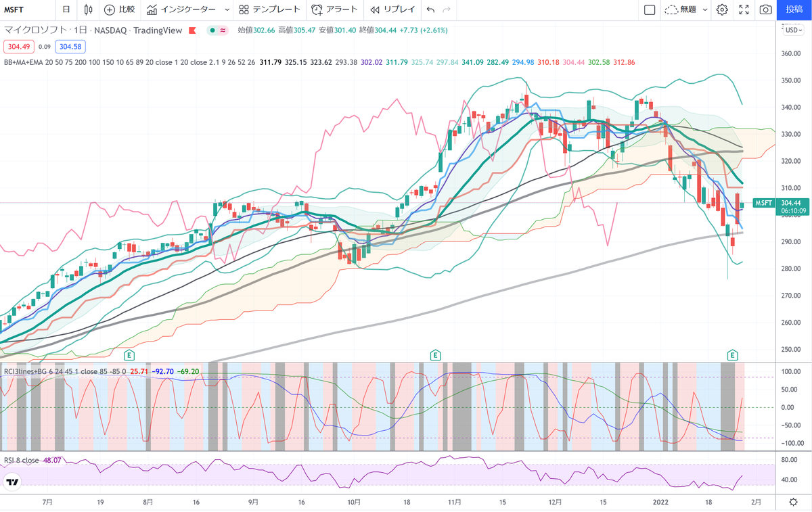Click the red 304.49 sell price box
The width and height of the screenshot is (812, 512).
(19, 47)
